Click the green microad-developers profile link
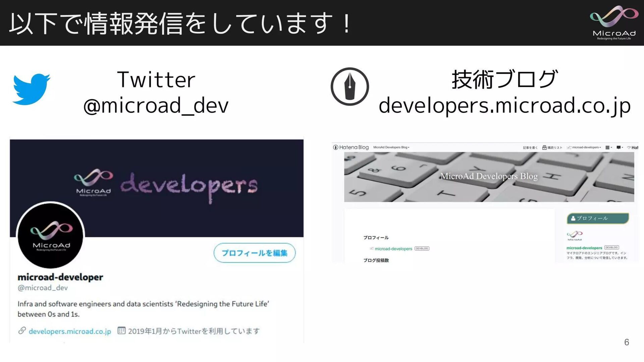Screen dimensions: 644x362 point(393,249)
